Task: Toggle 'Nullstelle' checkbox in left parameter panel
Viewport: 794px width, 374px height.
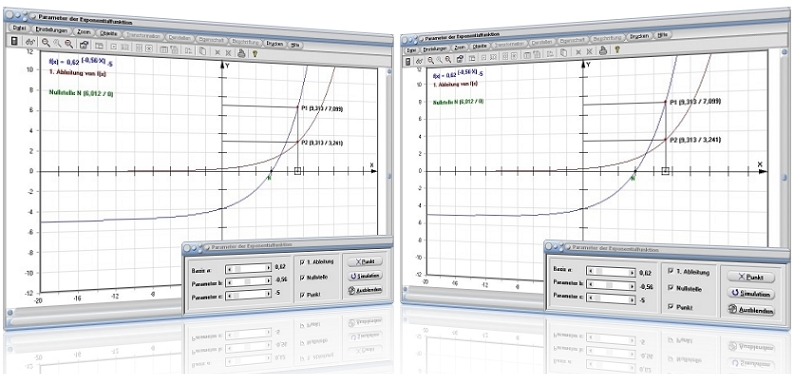Action: [302, 278]
